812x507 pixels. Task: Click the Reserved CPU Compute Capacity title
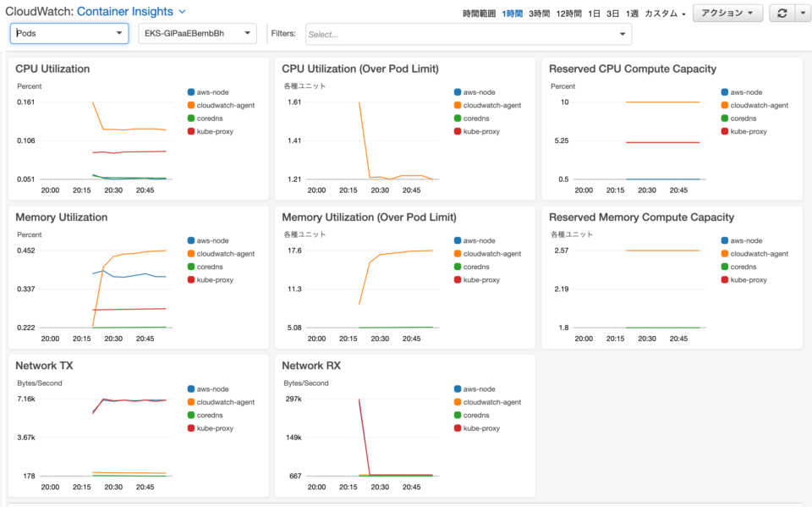pyautogui.click(x=633, y=69)
